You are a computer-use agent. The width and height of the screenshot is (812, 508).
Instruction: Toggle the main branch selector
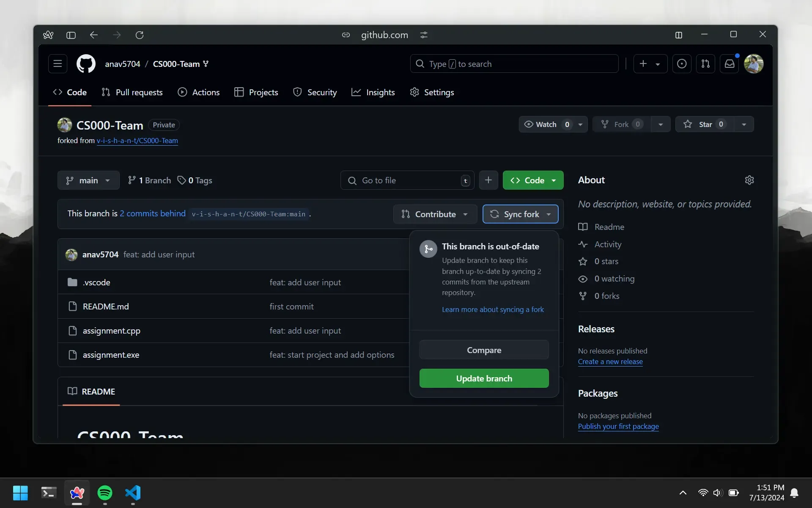coord(88,180)
